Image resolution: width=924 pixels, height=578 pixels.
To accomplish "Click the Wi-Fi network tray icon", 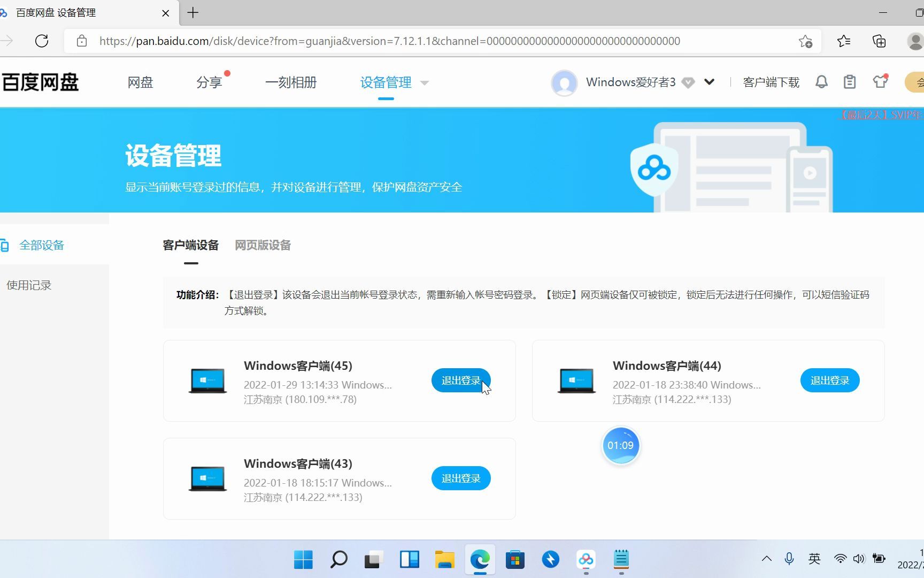I will [x=840, y=559].
